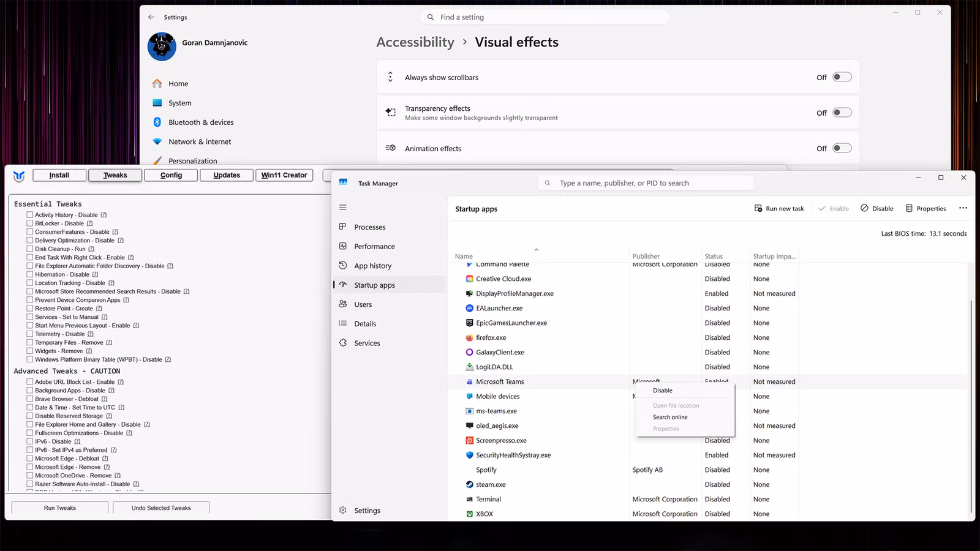Click help icon beside Telemetry - Disable

(x=91, y=334)
